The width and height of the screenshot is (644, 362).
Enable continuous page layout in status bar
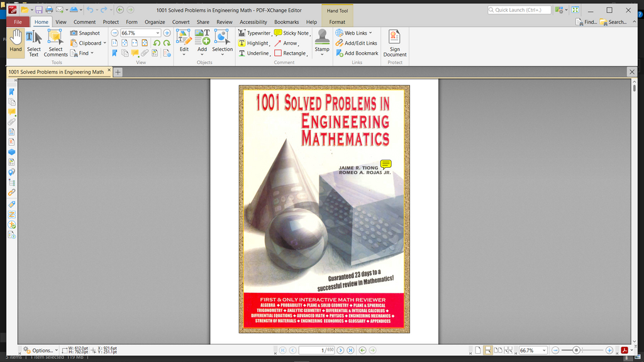[487, 350]
